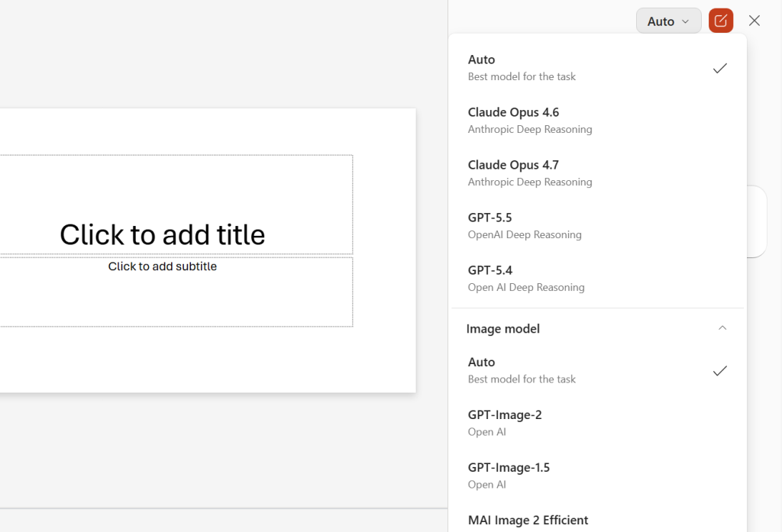The width and height of the screenshot is (782, 532).
Task: Select the GPT-5.5 model
Action: (x=597, y=226)
